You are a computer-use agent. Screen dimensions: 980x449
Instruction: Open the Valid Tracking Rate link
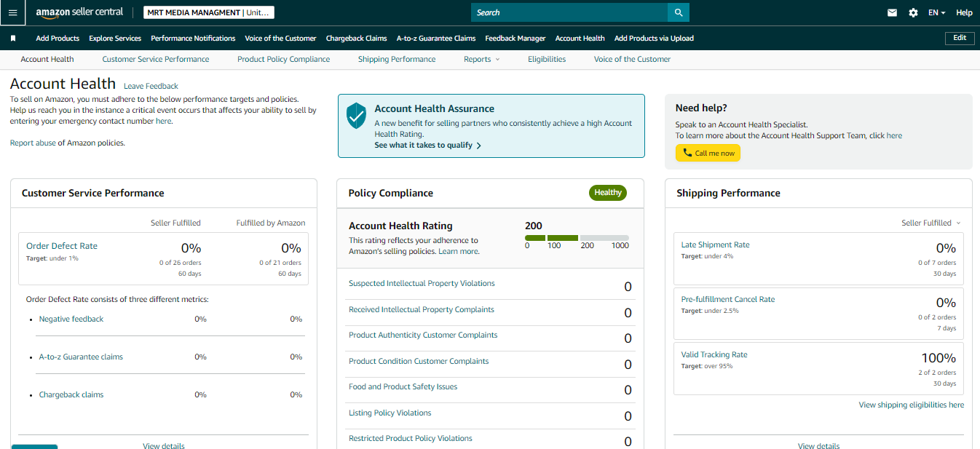coord(714,354)
